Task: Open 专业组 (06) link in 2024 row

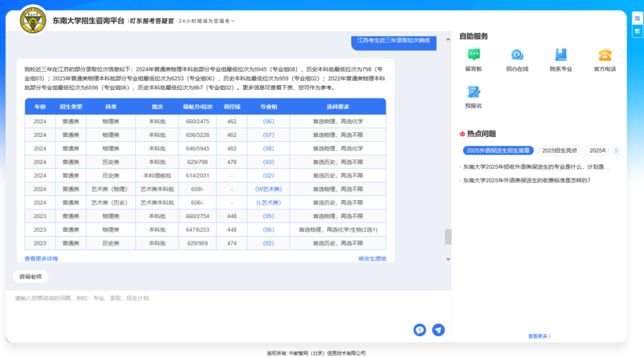Action: [x=268, y=122]
